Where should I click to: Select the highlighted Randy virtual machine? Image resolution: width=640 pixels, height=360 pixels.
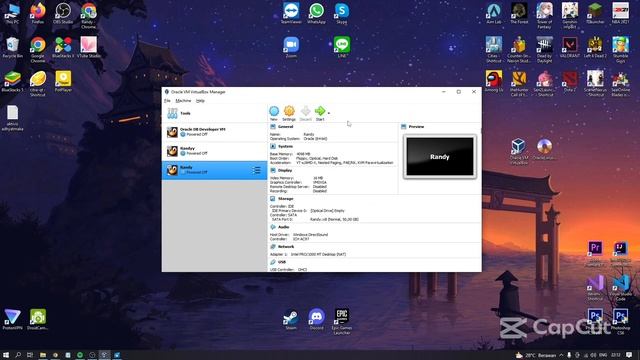click(214, 170)
